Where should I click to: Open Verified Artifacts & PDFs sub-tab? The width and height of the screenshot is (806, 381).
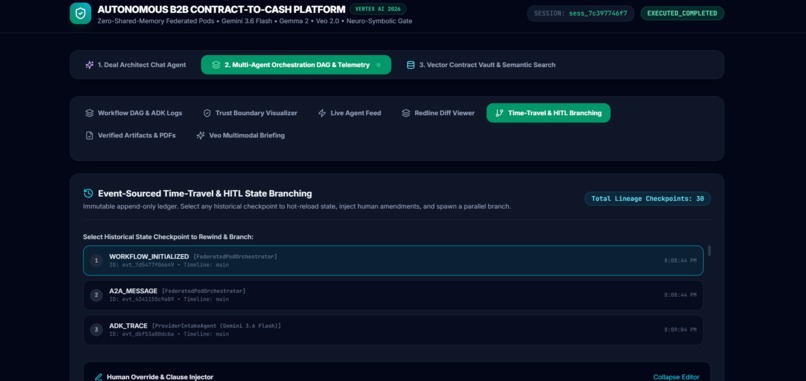(131, 135)
